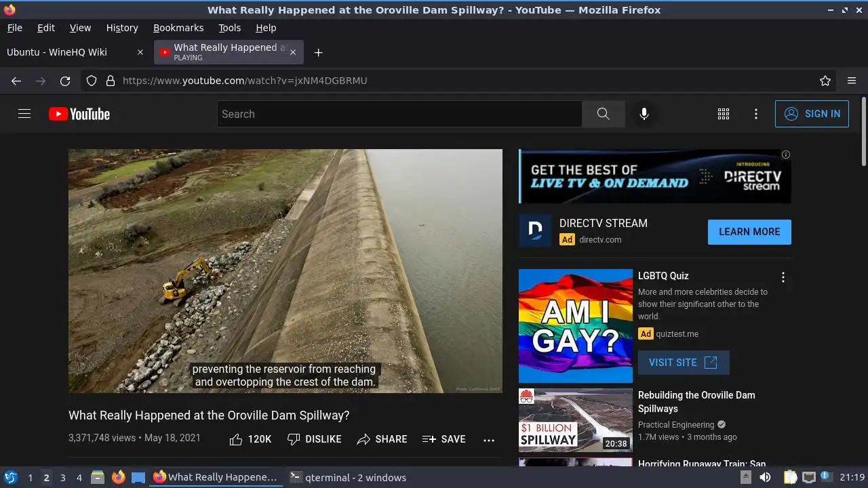Open the network tray icon

[808, 478]
